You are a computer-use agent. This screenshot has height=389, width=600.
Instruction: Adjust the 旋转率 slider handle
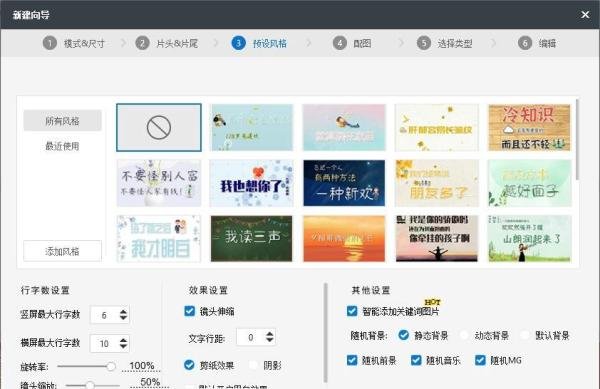pyautogui.click(x=111, y=366)
